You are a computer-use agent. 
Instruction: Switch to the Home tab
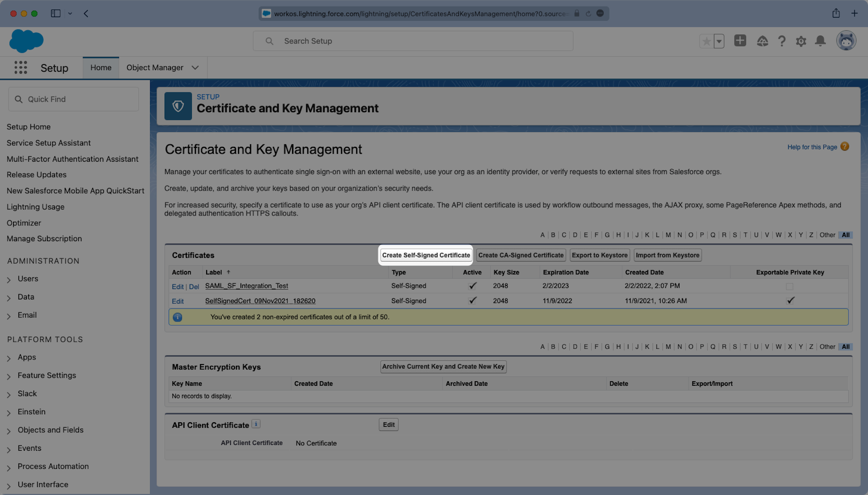click(101, 68)
